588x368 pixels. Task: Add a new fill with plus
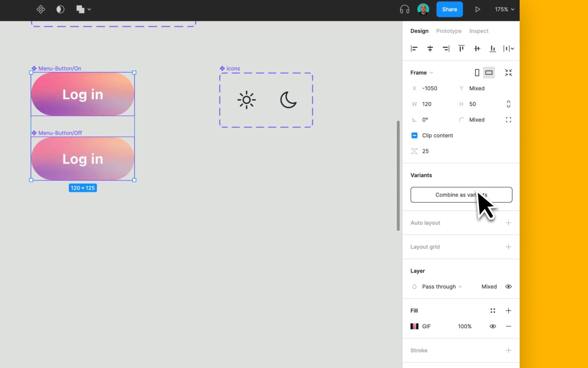click(508, 311)
